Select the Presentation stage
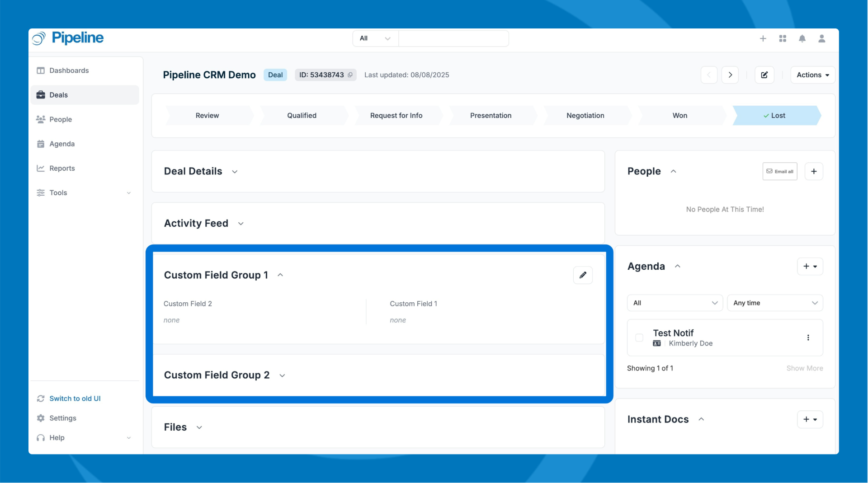Screen dimensions: 868x483 pos(491,116)
